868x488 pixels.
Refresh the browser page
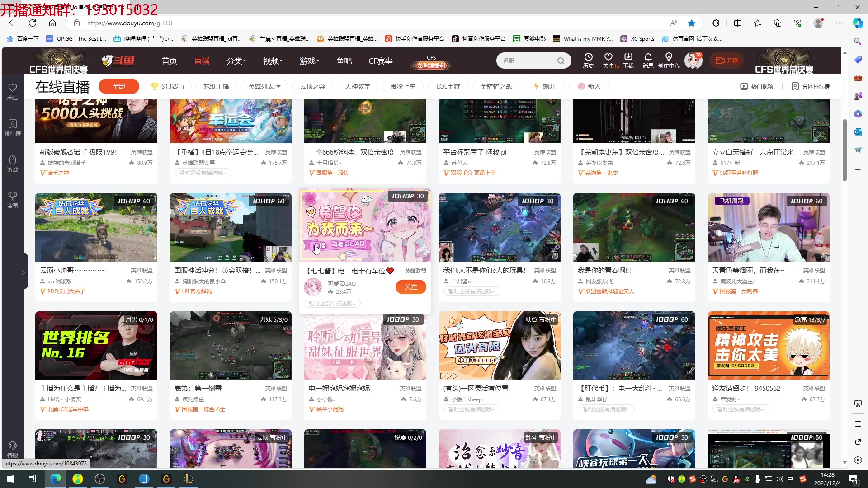pyautogui.click(x=33, y=23)
